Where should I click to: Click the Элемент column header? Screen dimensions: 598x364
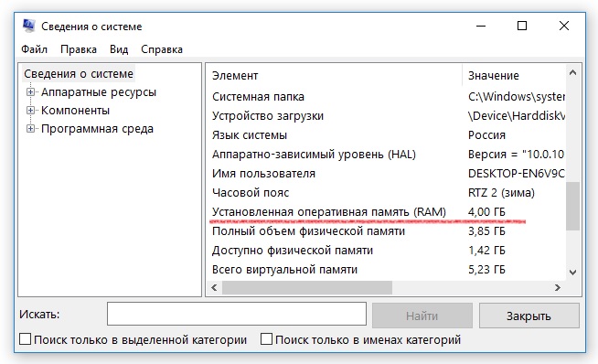pyautogui.click(x=335, y=76)
